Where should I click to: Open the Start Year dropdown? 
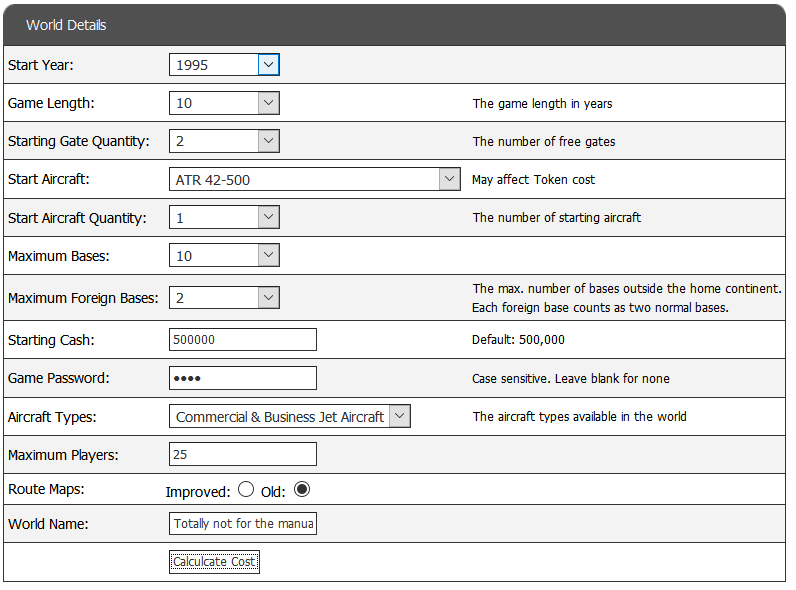pos(224,65)
